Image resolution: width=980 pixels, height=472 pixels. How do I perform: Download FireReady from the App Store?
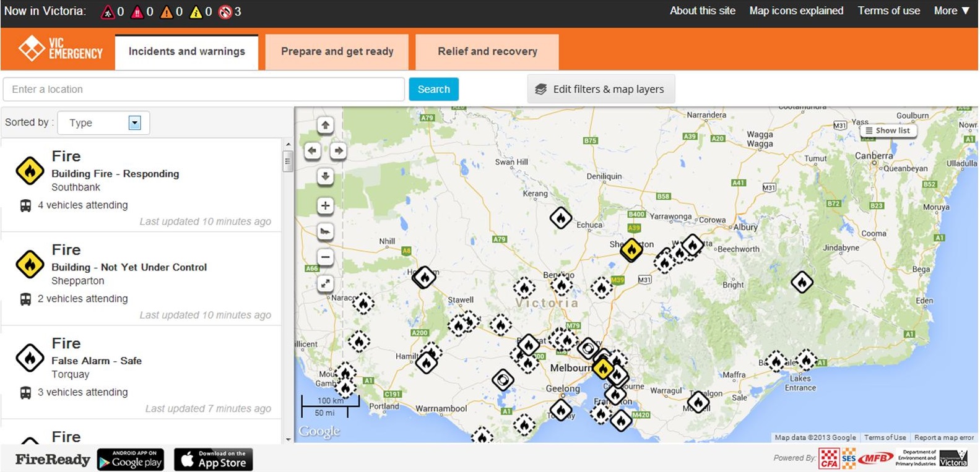tap(214, 460)
